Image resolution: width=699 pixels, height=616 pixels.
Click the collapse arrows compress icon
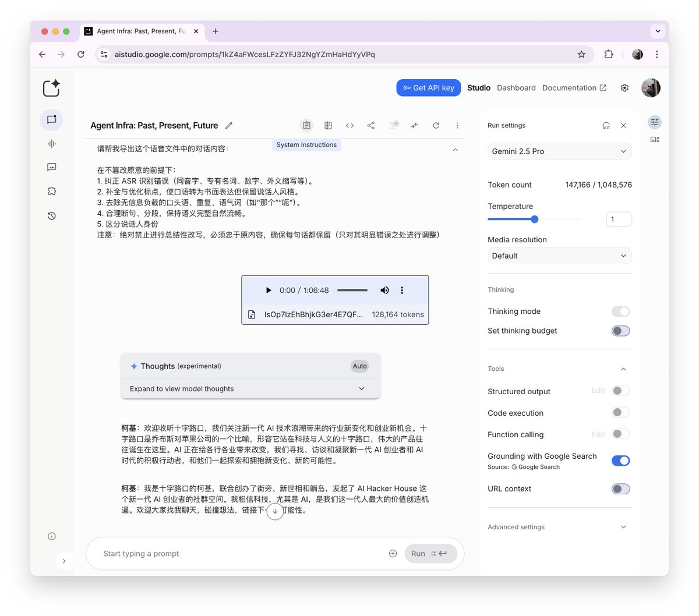pyautogui.click(x=414, y=125)
